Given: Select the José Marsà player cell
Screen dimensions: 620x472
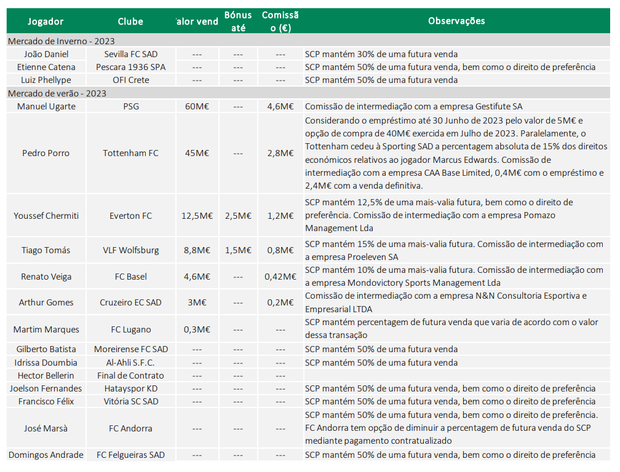Looking at the screenshot, I should click(48, 428).
